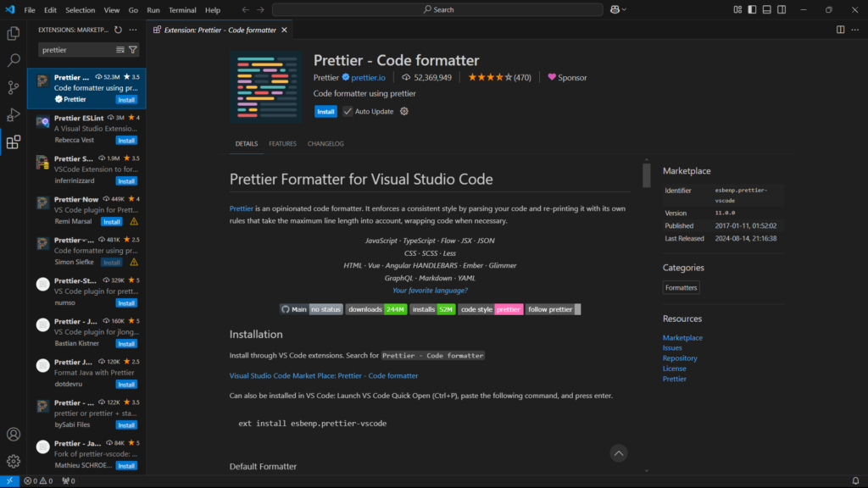Open ports indicator in status bar

pyautogui.click(x=69, y=481)
